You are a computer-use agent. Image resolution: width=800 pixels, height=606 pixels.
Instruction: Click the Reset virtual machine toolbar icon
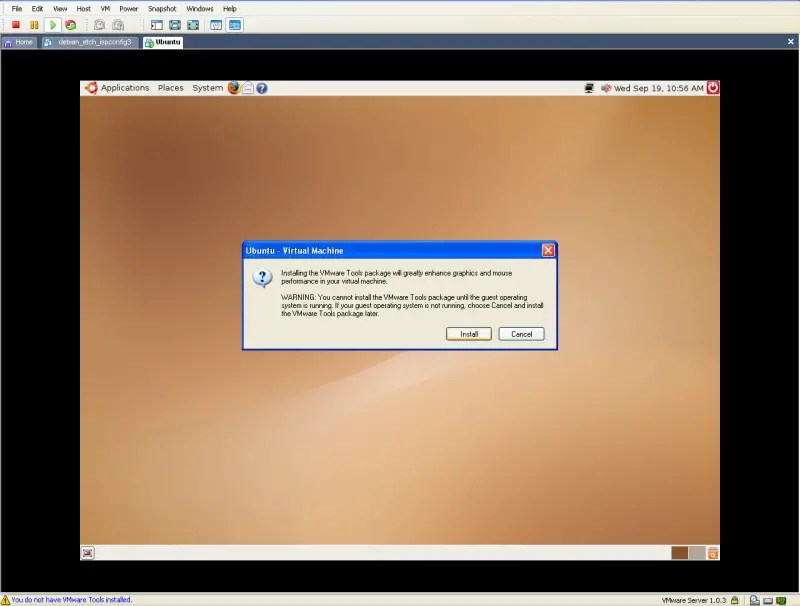pos(70,24)
